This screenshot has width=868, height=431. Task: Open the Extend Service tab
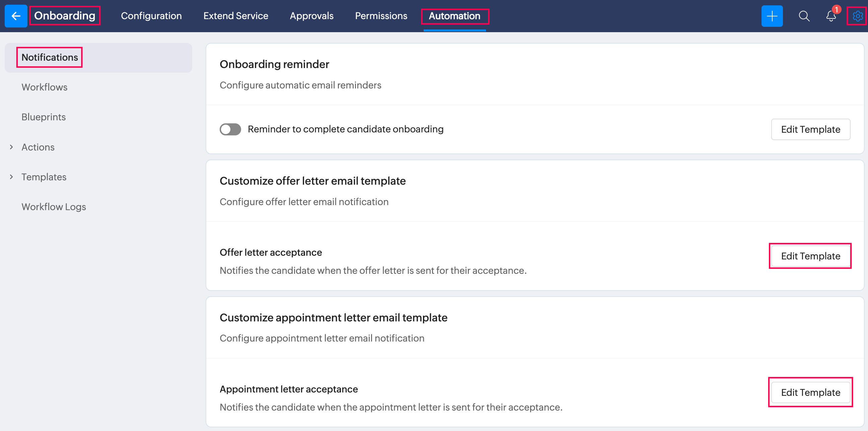click(x=235, y=16)
